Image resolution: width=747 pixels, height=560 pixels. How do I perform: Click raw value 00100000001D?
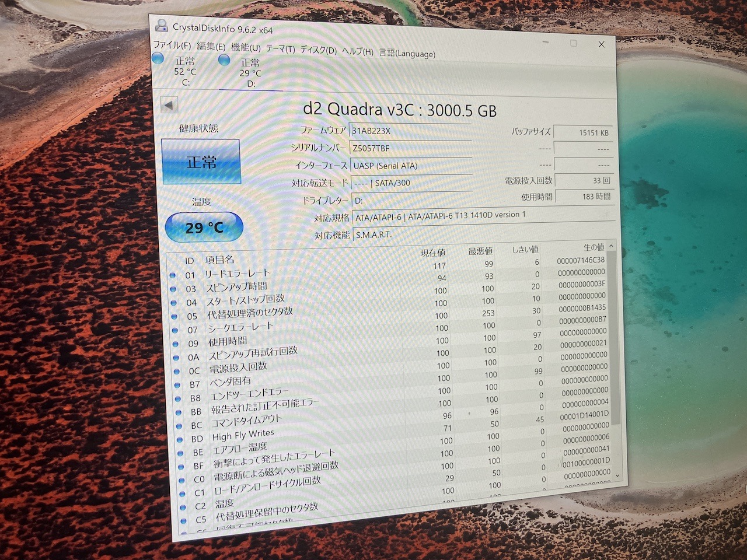click(x=586, y=461)
